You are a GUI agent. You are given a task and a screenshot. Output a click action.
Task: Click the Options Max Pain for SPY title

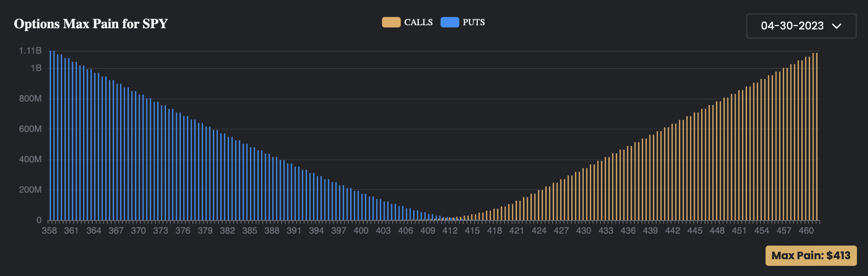[x=91, y=24]
